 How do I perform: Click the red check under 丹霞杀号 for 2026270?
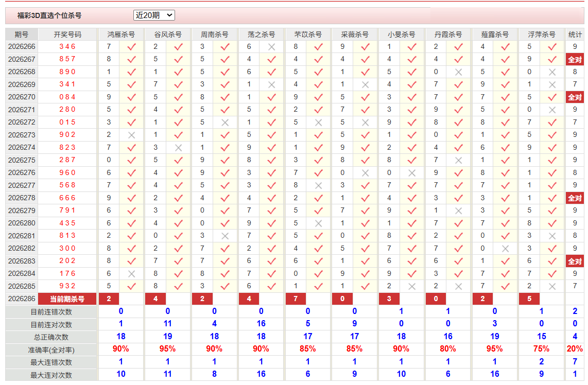point(458,97)
